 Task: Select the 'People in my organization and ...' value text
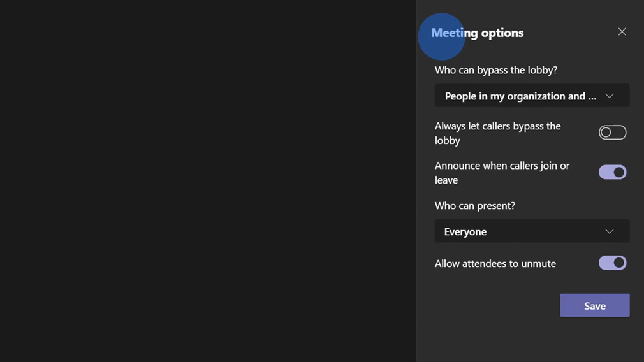point(520,96)
